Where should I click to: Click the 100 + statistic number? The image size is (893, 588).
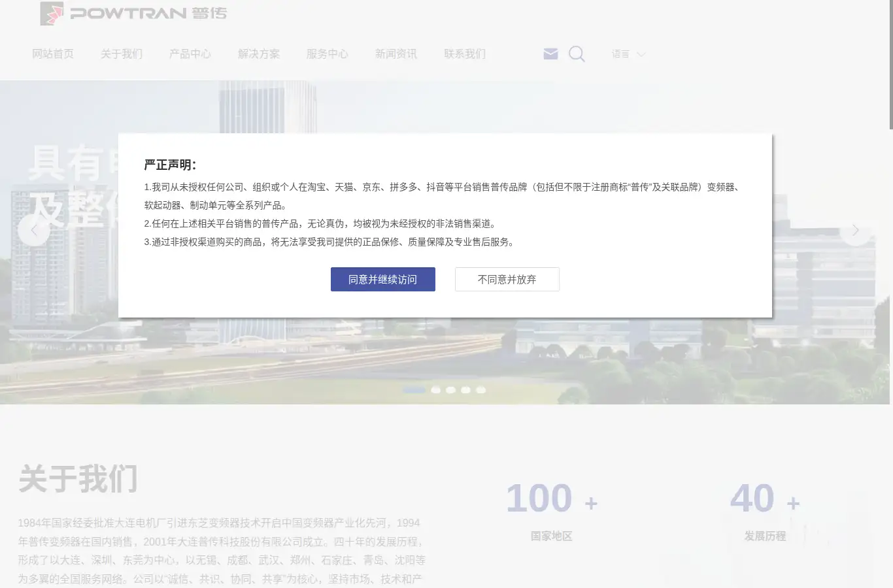552,498
